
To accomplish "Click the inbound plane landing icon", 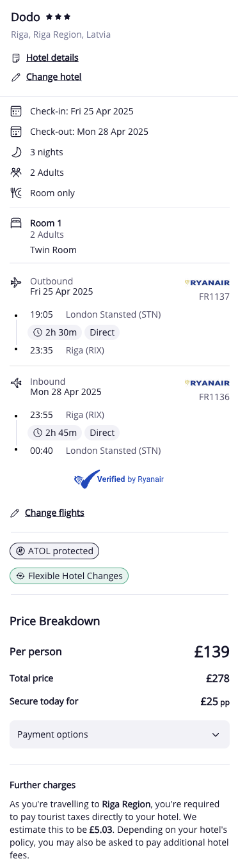I will [x=16, y=383].
